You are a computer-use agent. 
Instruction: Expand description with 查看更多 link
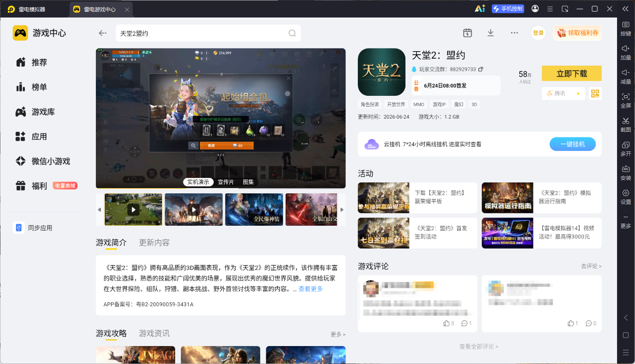tap(310, 289)
